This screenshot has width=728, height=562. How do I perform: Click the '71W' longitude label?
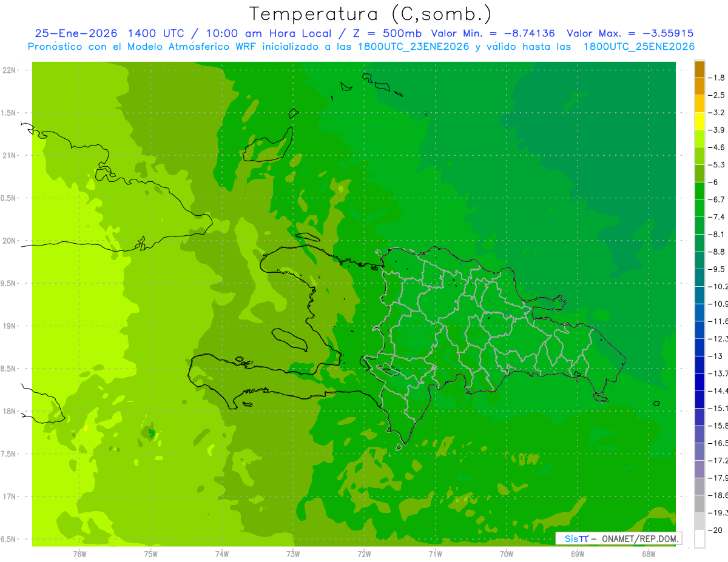coord(435,554)
